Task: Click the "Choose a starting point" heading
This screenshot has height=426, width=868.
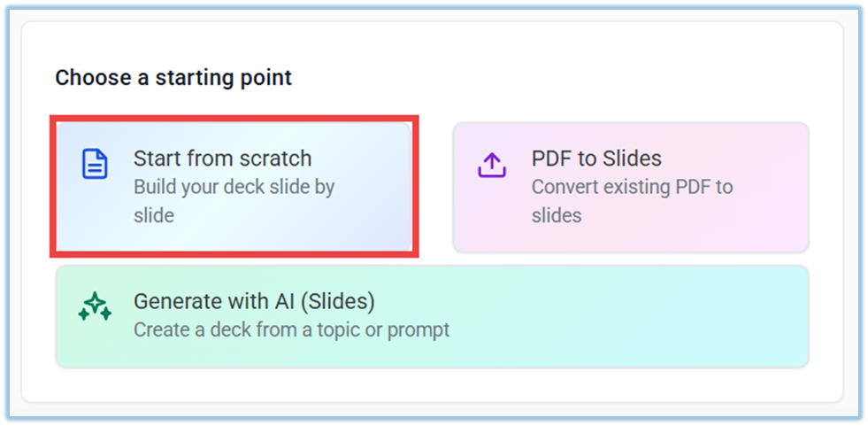Action: (x=173, y=78)
